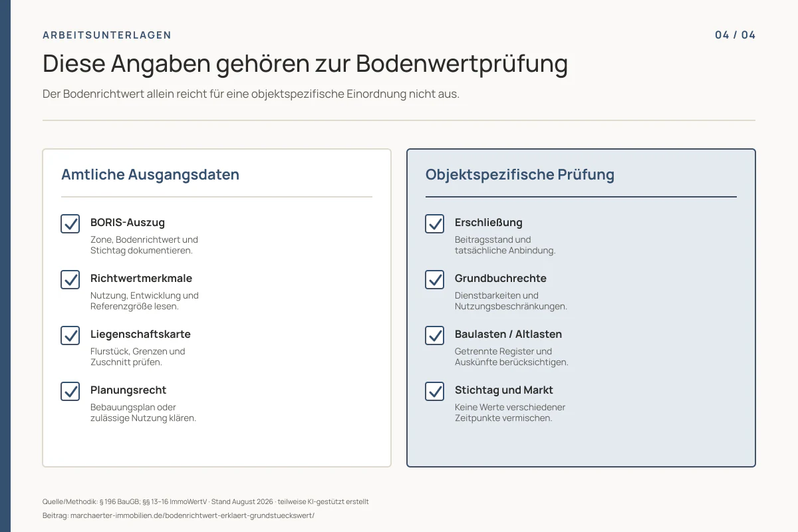Click the 'Amtliche Ausgangsdaten' card heading
The width and height of the screenshot is (798, 532).
tap(150, 175)
